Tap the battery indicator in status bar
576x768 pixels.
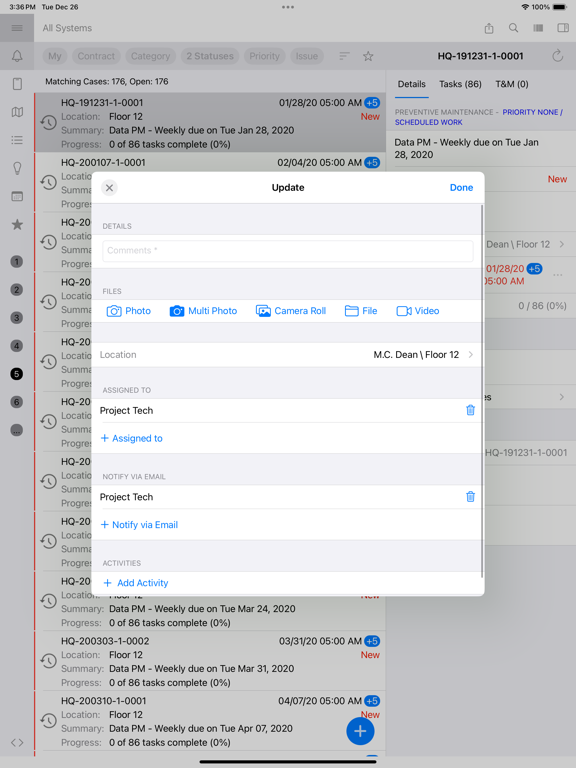(x=559, y=7)
